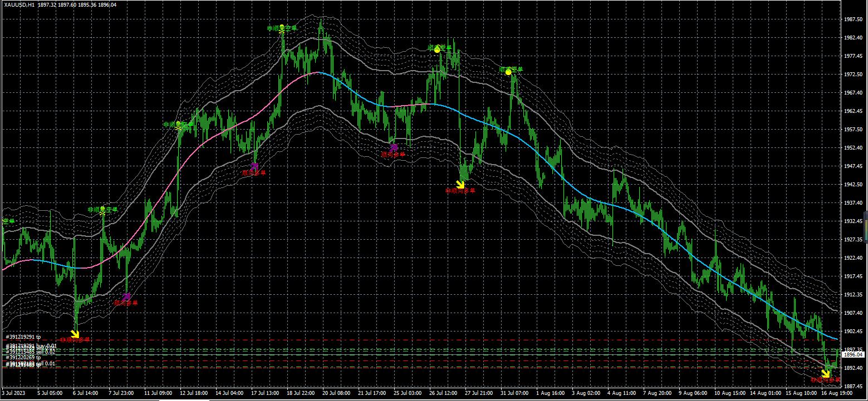
Task: Click the 1987.50 price on the scale
Action: tap(852, 19)
